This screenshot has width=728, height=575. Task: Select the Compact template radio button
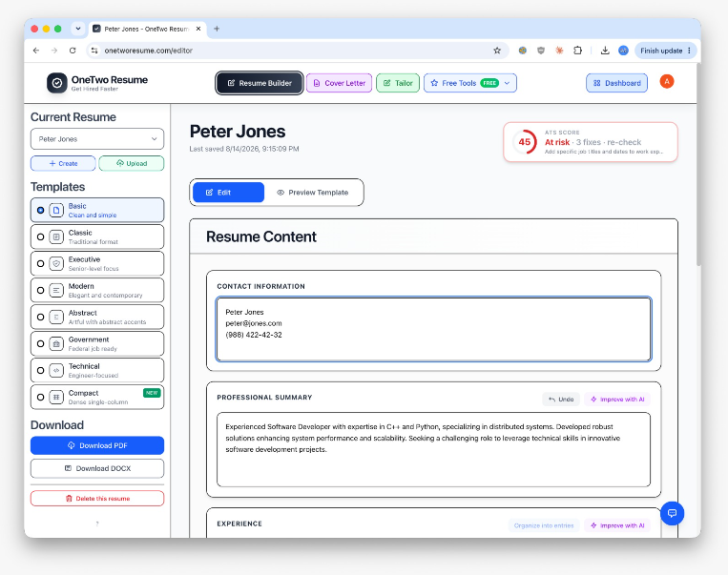pos(40,398)
